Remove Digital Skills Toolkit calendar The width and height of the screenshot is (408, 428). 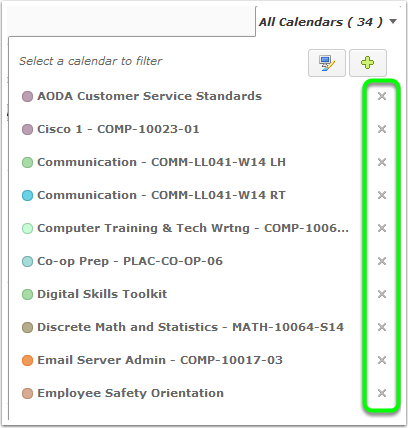[382, 294]
